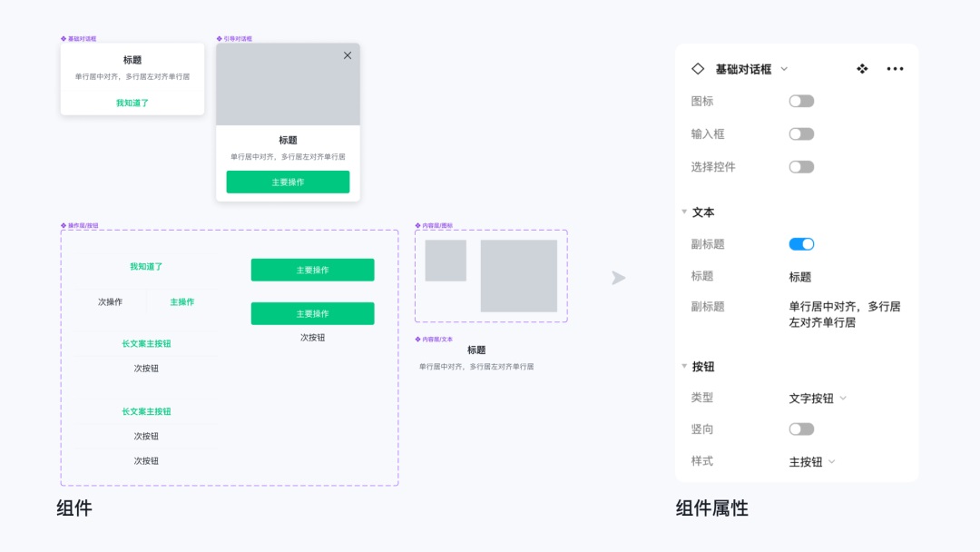Click the four-diamond component icon in panel header
This screenshot has height=552, width=980.
[x=862, y=69]
